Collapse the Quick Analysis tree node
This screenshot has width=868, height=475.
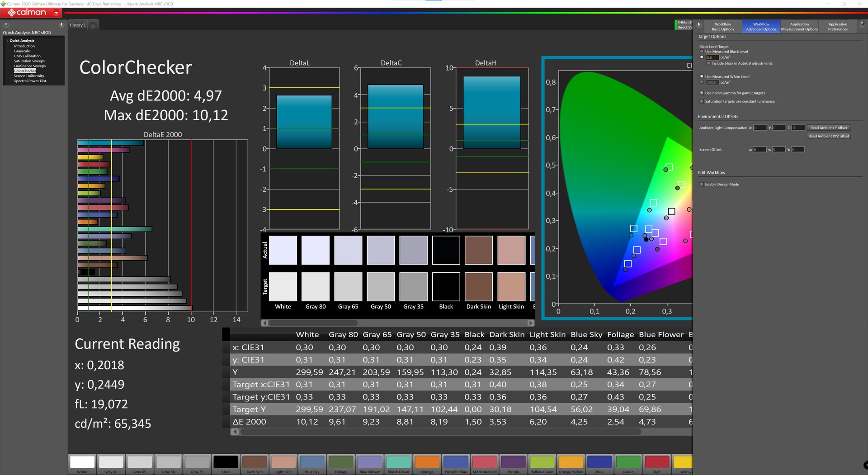(x=7, y=41)
